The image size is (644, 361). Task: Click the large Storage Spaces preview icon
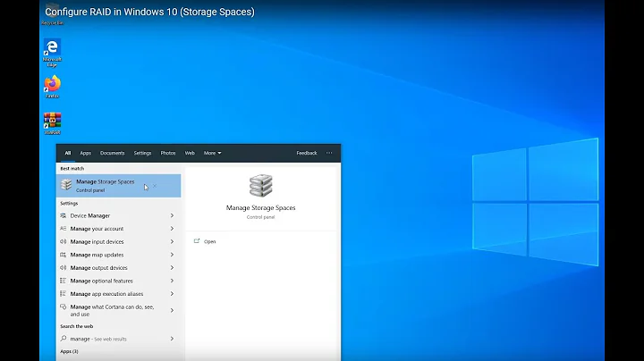pos(261,186)
